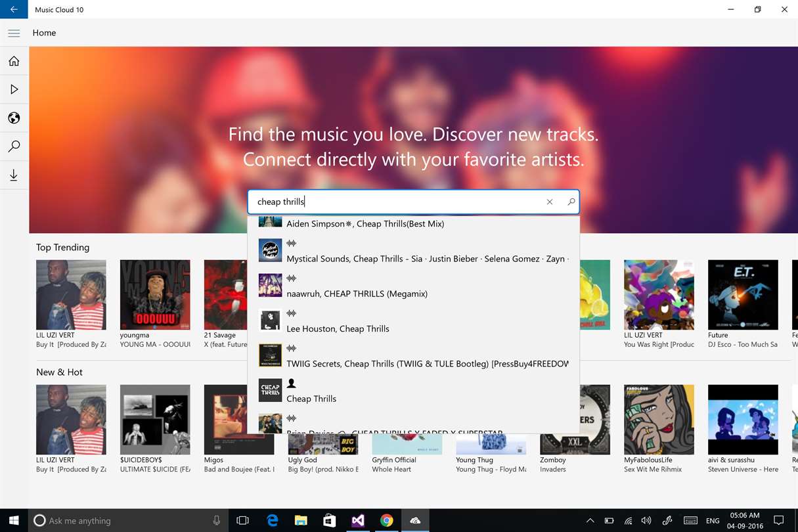Click Mystical Sounds suggestion artwork
The width and height of the screenshot is (798, 532).
(x=270, y=250)
